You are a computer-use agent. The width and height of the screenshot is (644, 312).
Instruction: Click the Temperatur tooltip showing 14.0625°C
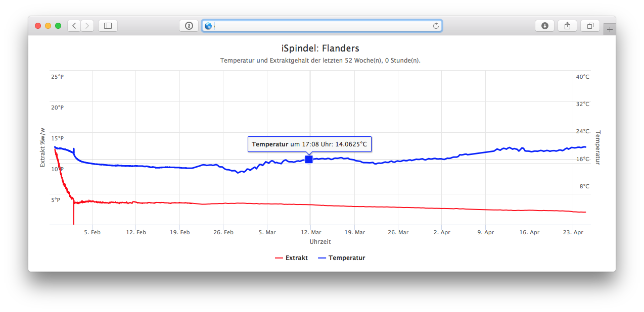click(309, 144)
